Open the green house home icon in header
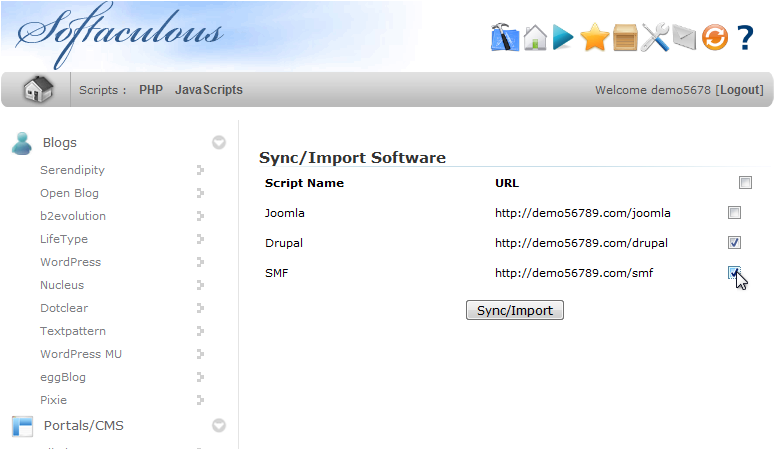The width and height of the screenshot is (776, 450). pyautogui.click(x=535, y=38)
